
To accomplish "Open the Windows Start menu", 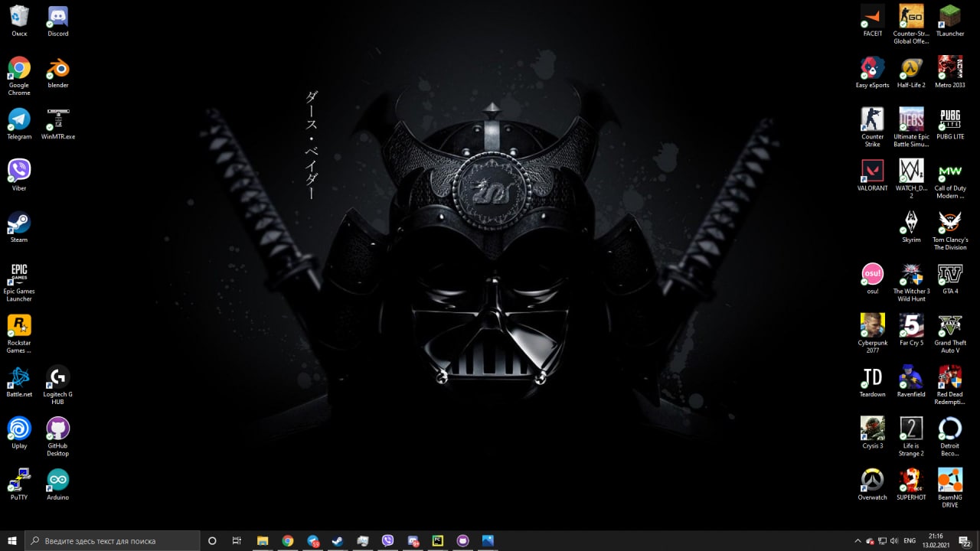I will pos(12,540).
